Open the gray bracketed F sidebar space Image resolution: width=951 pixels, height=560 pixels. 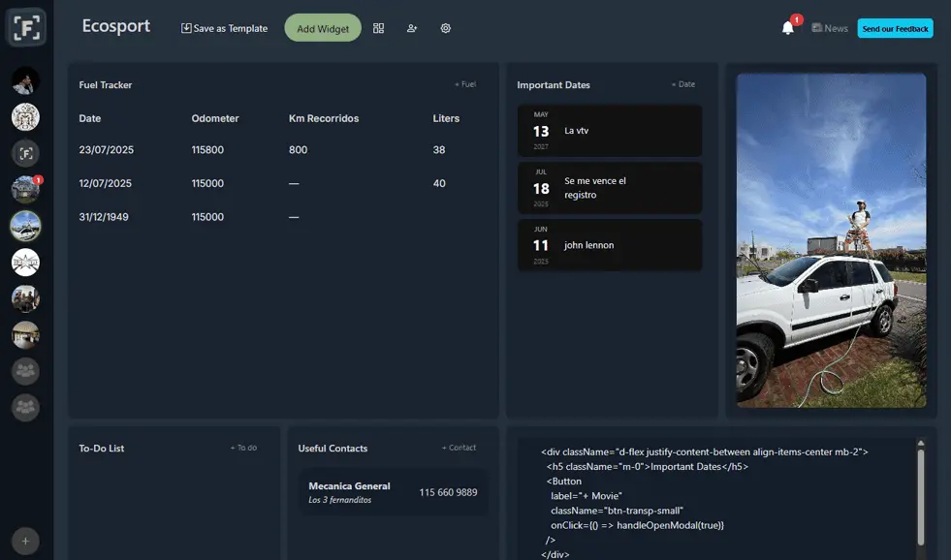tap(25, 153)
